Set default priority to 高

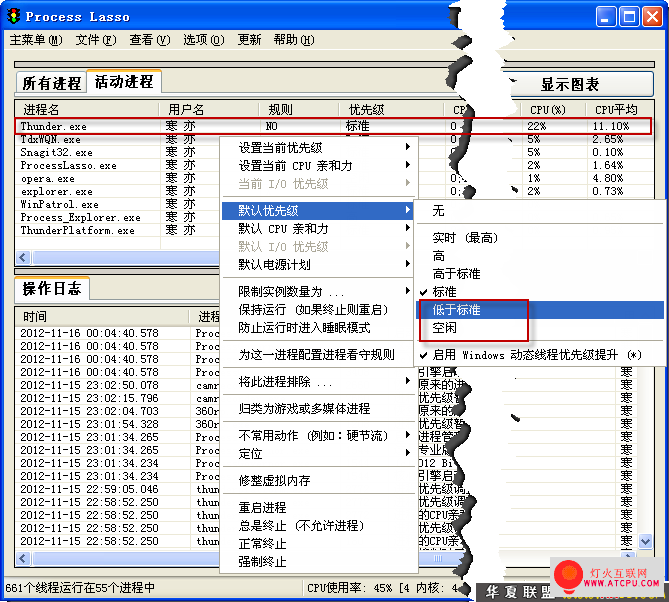point(540,256)
